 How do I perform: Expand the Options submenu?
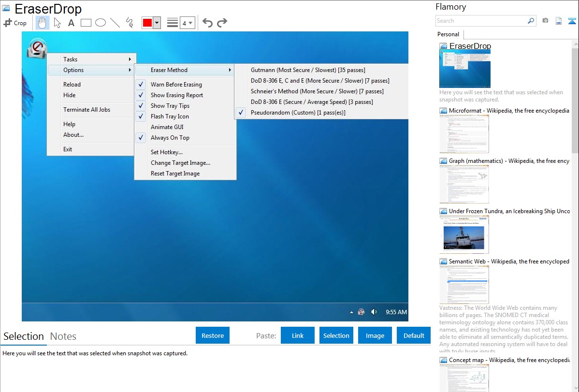coord(91,70)
